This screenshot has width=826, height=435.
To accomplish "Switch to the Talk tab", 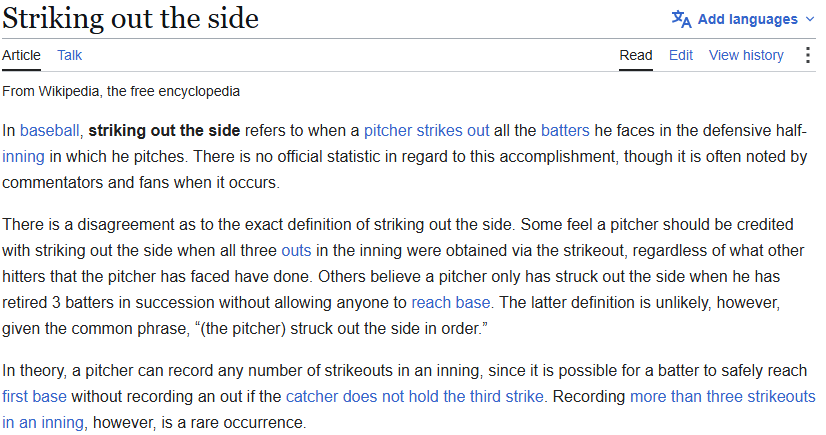I will 70,55.
